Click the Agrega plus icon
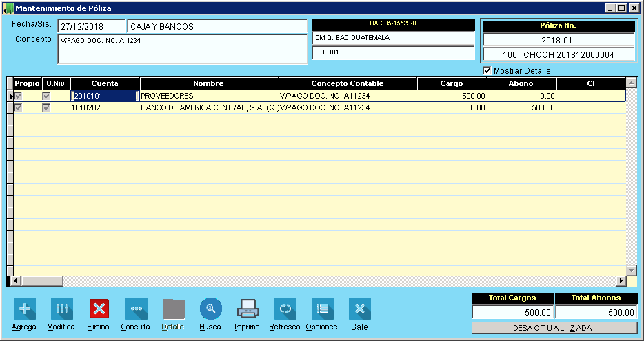Screen dimensions: 644x341 coord(24,309)
